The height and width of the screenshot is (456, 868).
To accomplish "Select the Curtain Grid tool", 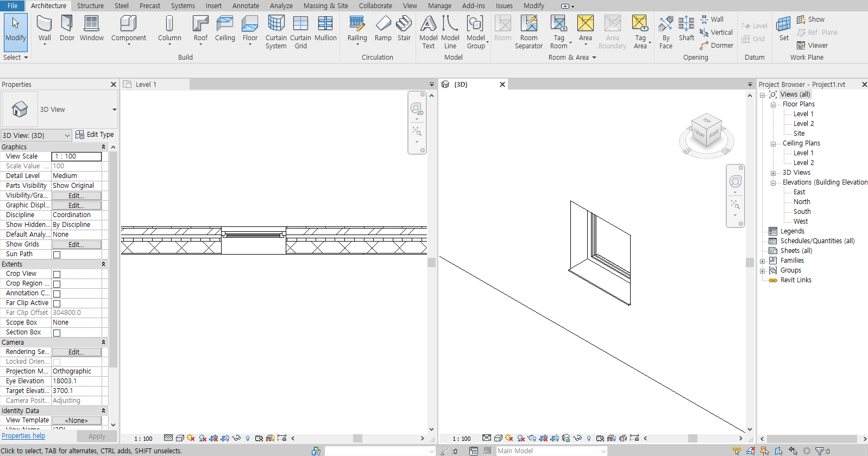I will (x=300, y=31).
